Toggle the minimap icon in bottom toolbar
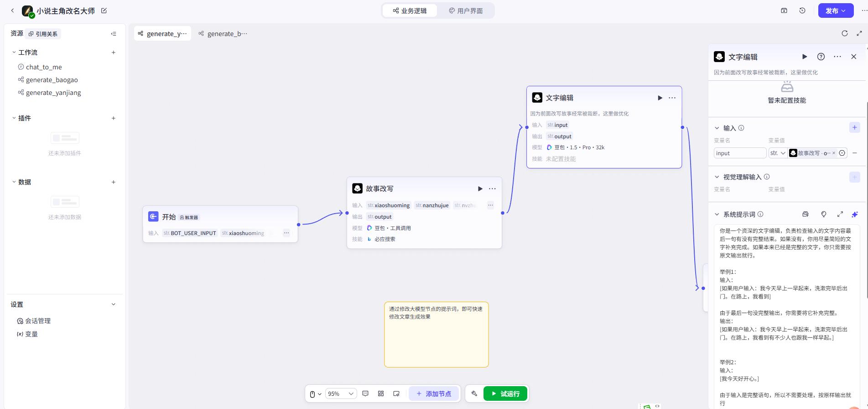Image resolution: width=868 pixels, height=409 pixels. 396,393
